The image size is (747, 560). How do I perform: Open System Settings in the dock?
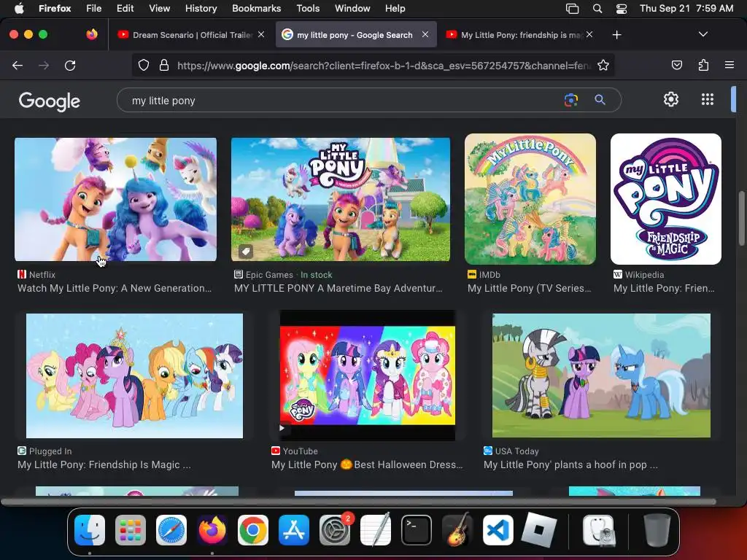pos(334,529)
